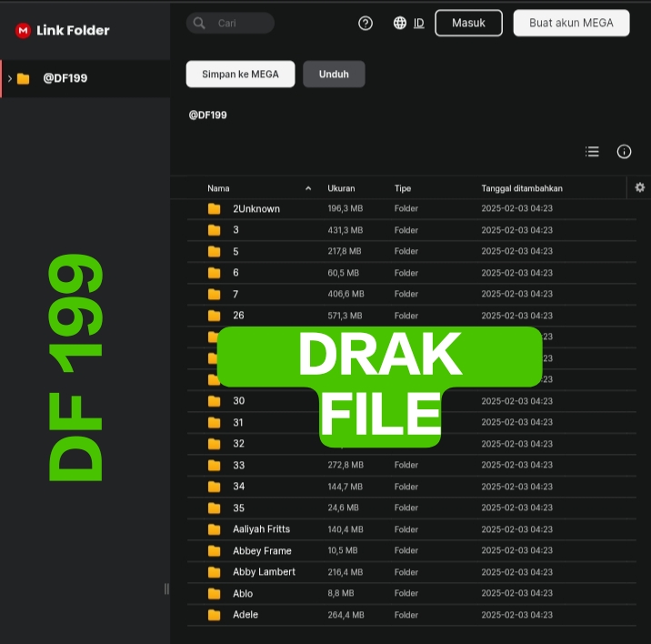Open column settings gear icon
This screenshot has width=651, height=644.
[640, 187]
